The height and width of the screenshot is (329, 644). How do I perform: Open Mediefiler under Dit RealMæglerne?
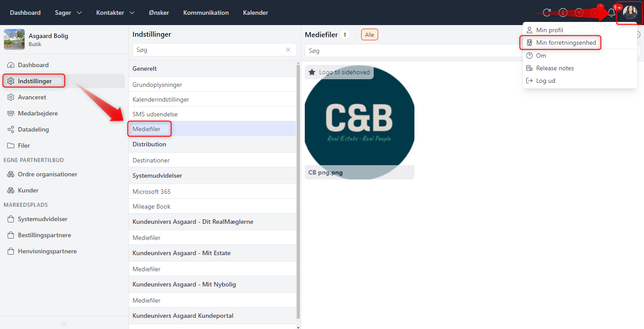(212, 238)
